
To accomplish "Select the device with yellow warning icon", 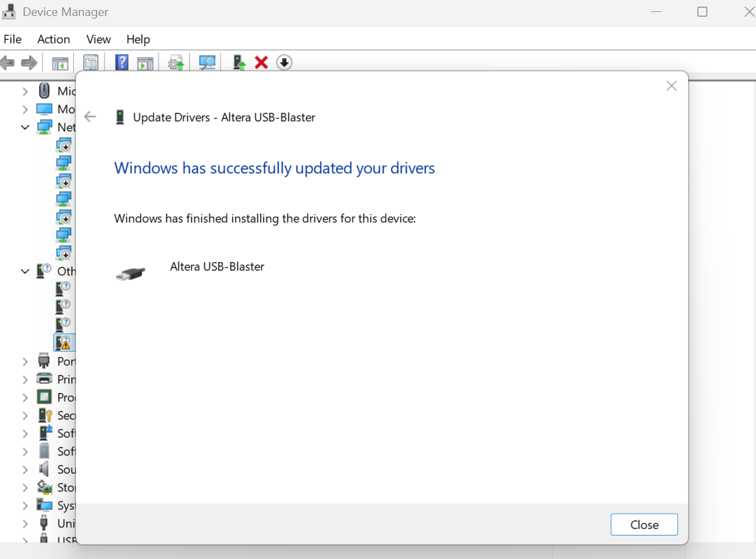I will coord(64,343).
